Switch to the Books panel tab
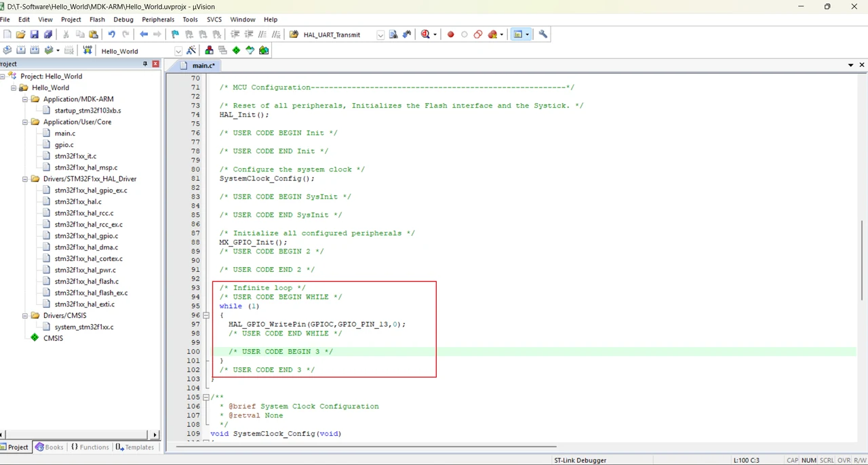868x465 pixels. (x=50, y=447)
